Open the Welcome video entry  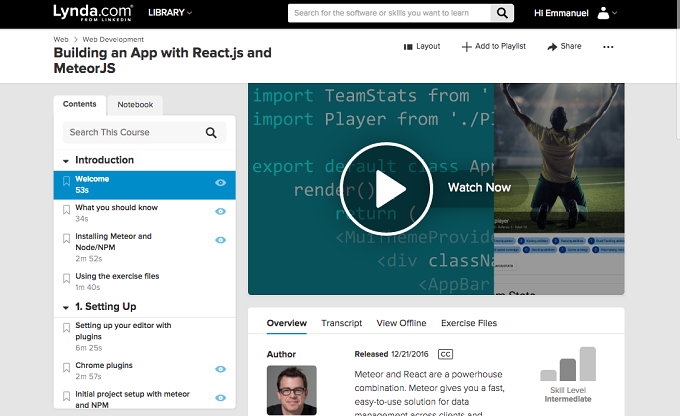(144, 185)
